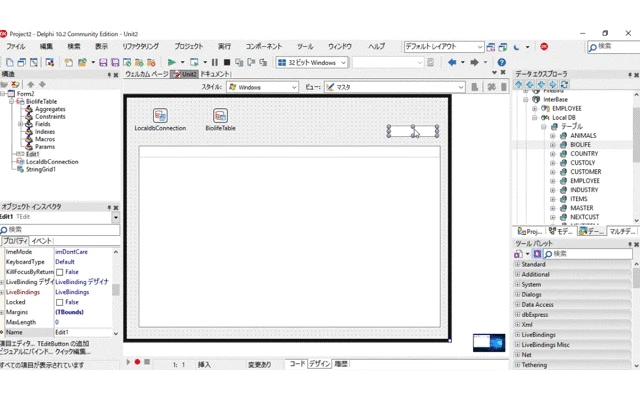The image size is (640, 400).
Task: Expand the Data Access palette category
Action: [x=518, y=304]
